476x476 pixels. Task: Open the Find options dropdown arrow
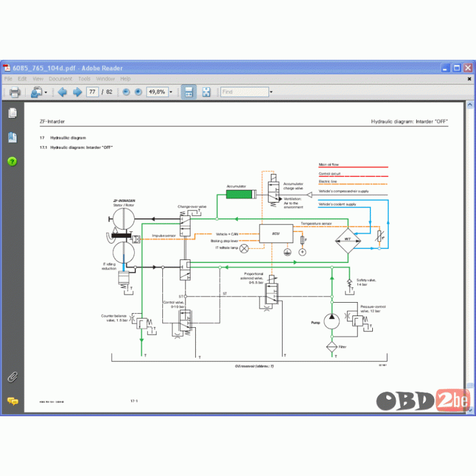click(271, 92)
